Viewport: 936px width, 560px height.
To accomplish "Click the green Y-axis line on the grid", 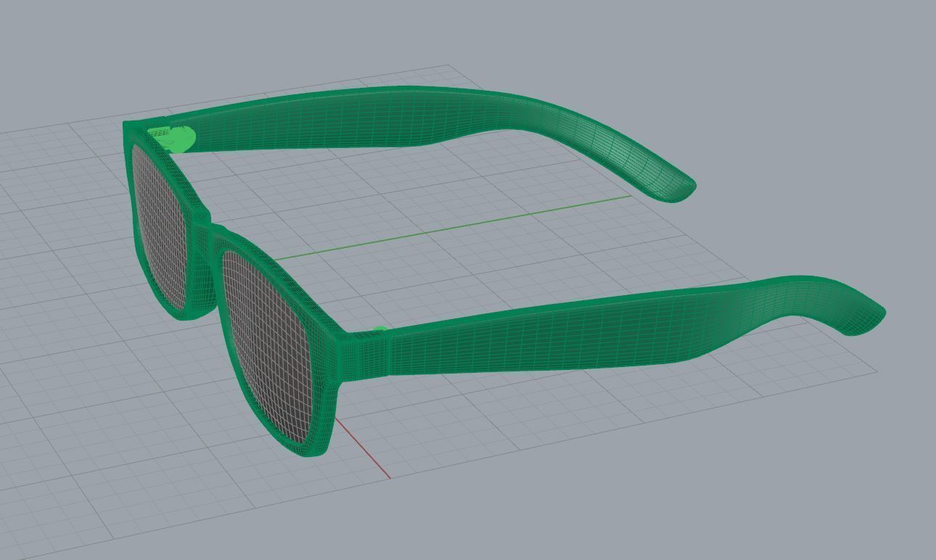I will (x=451, y=227).
